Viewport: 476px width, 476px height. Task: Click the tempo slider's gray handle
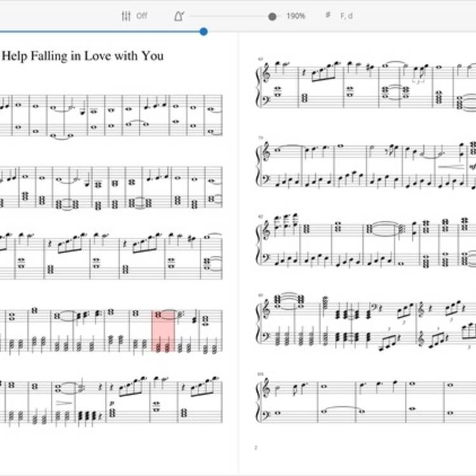pyautogui.click(x=272, y=17)
